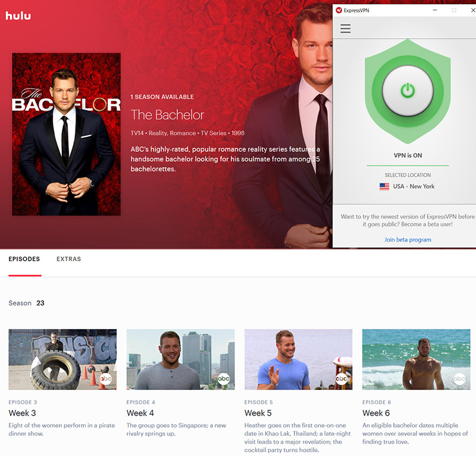Click The Bachelor poster artwork
Viewport: 476px width, 456px height.
(x=66, y=135)
